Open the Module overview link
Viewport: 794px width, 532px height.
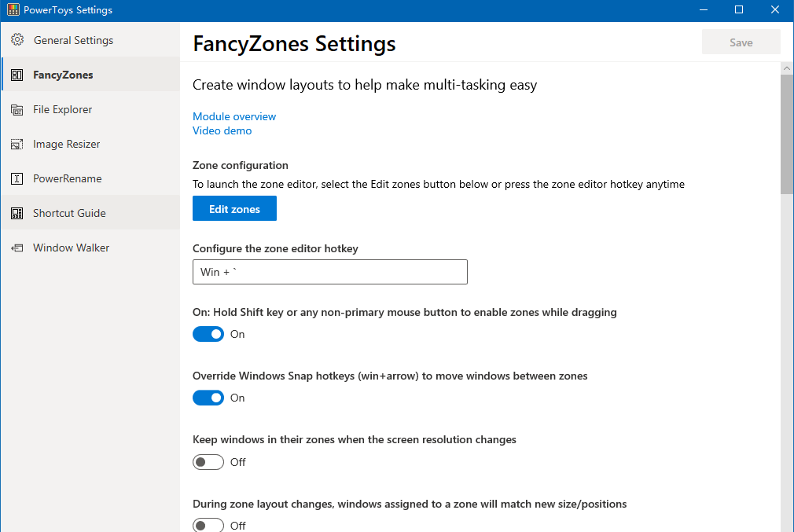click(x=233, y=116)
